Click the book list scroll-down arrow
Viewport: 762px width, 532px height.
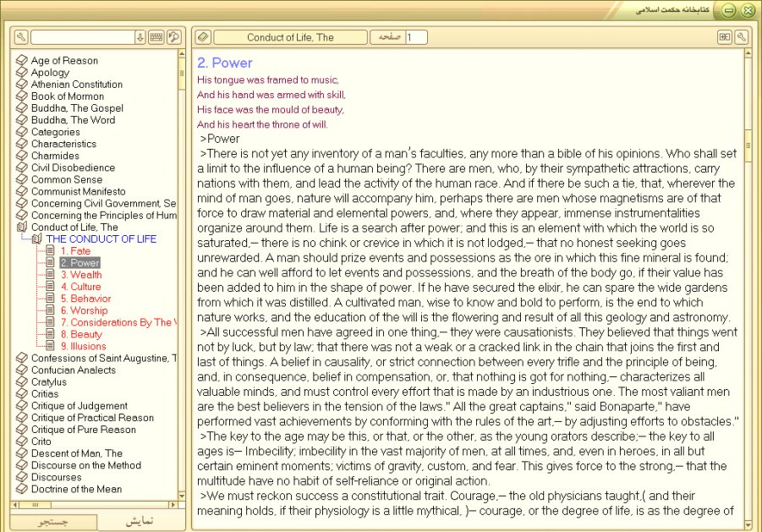[182, 496]
